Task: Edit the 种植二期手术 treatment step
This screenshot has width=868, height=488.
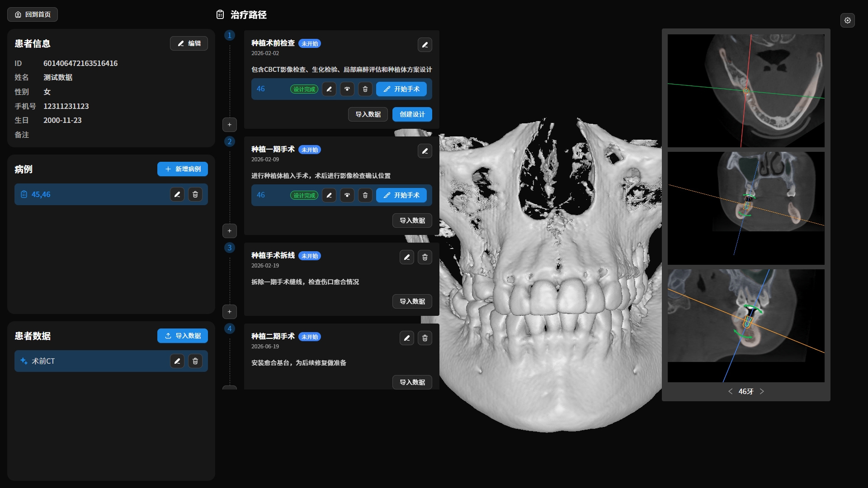Action: (406, 338)
